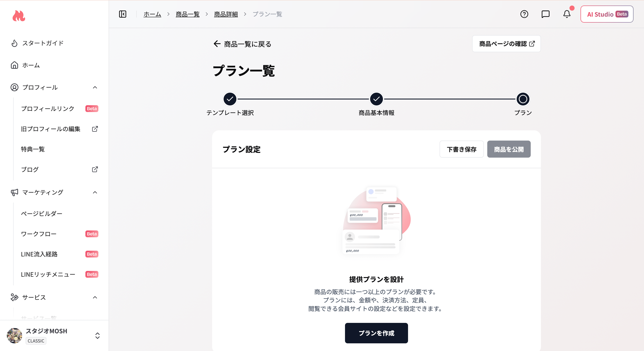Click external link icon beside 旧プロフィールの編集
The width and height of the screenshot is (644, 351).
(x=95, y=129)
